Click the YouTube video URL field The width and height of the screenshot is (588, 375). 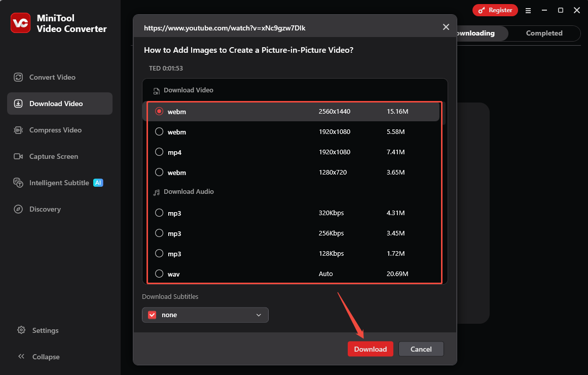click(225, 28)
